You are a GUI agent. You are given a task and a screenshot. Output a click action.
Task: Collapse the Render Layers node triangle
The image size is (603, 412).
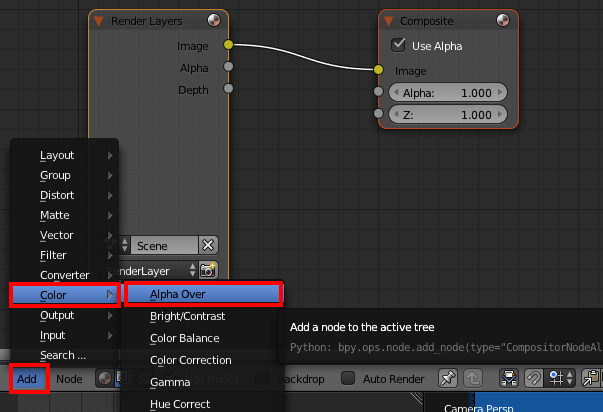[99, 21]
